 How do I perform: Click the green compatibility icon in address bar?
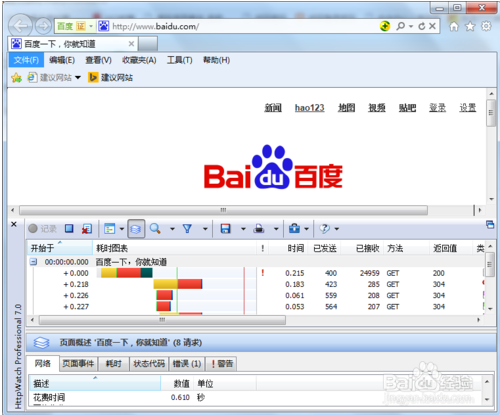pos(385,26)
